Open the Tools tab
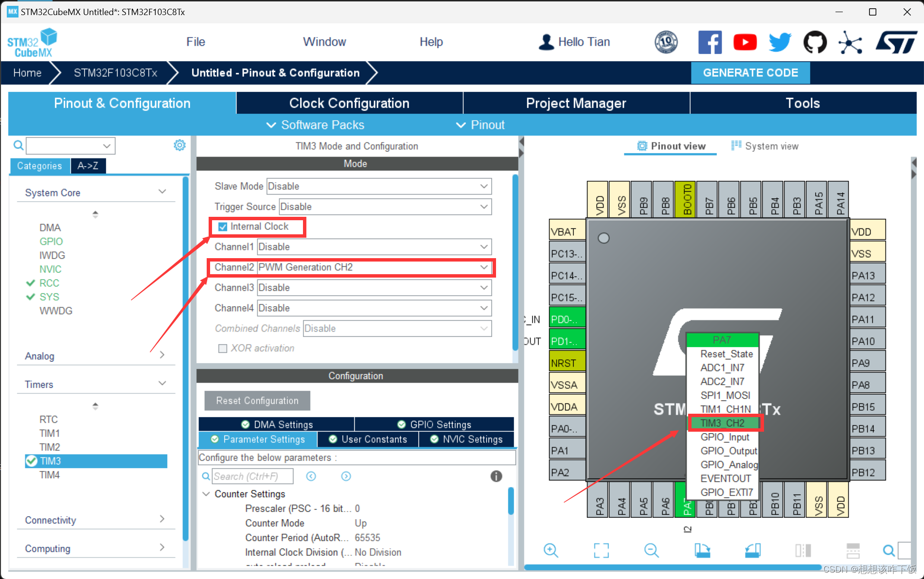This screenshot has width=924, height=579. (803, 103)
